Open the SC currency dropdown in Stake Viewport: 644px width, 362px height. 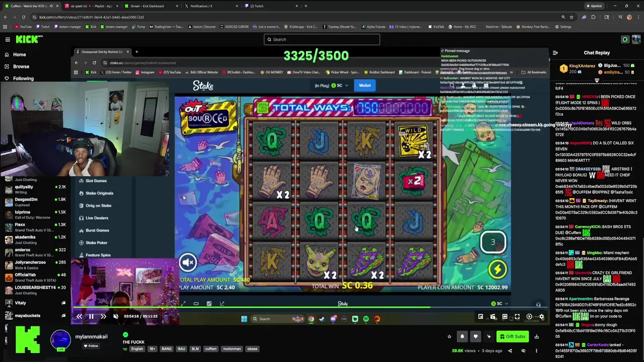pos(340,85)
